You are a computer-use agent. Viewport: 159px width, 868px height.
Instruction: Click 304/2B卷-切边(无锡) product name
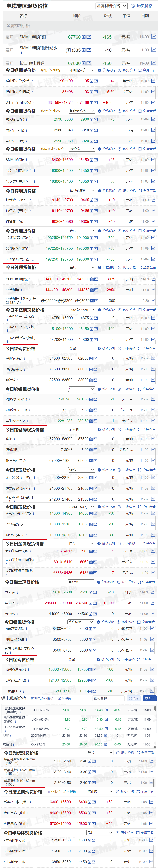pyautogui.click(x=20, y=327)
